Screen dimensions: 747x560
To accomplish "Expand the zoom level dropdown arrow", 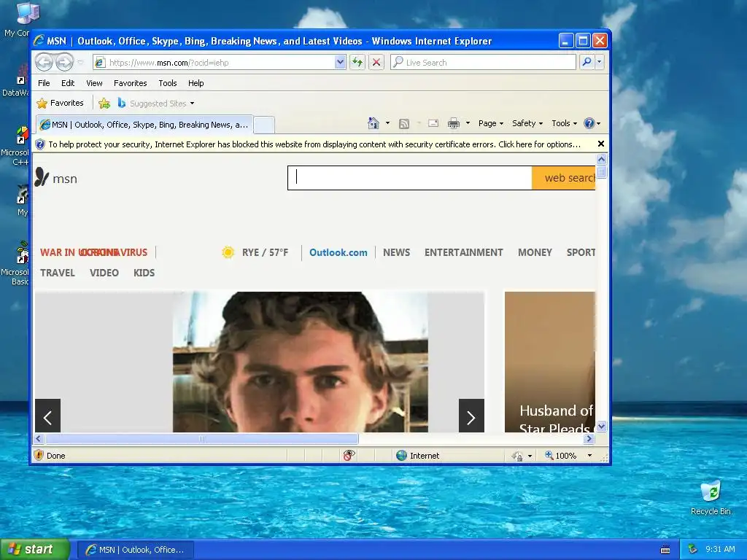I will [x=589, y=456].
